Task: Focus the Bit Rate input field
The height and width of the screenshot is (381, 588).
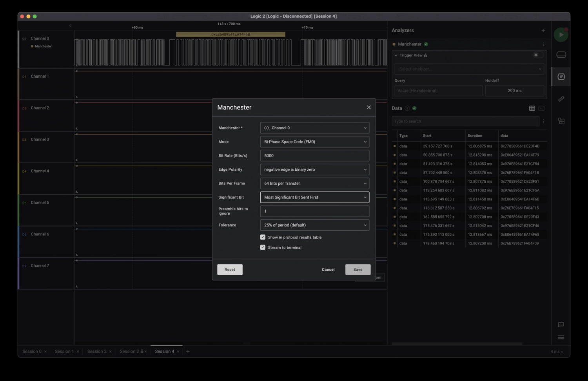Action: coord(314,155)
